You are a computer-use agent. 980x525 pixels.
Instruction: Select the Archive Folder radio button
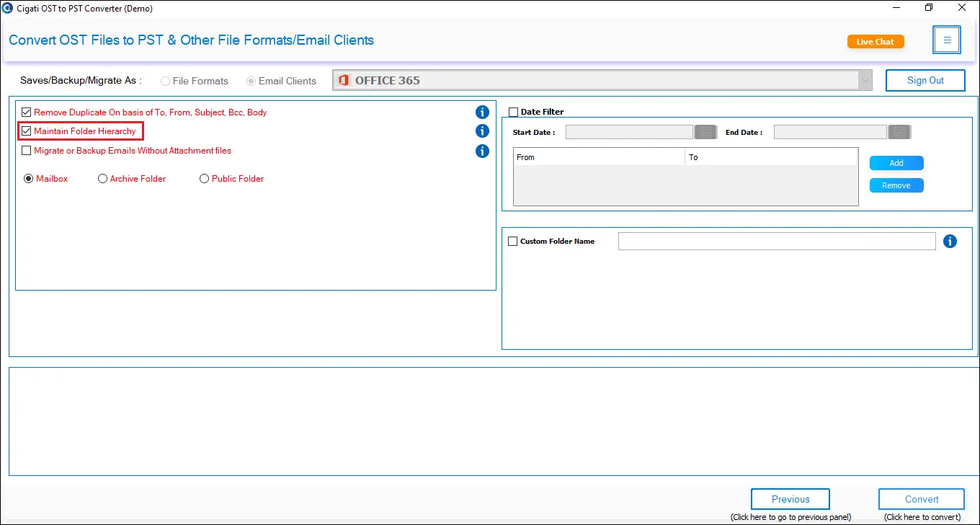[102, 179]
